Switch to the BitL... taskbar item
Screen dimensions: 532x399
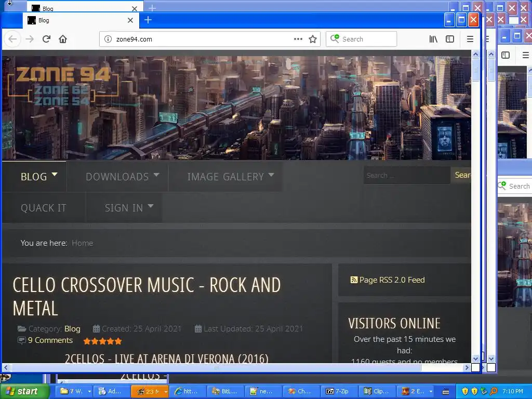pyautogui.click(x=225, y=391)
